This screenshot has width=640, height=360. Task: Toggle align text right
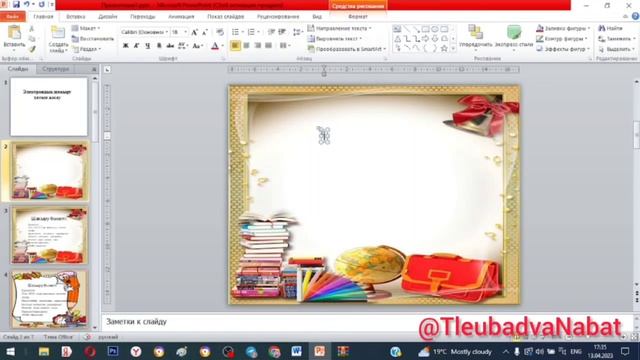pos(258,45)
